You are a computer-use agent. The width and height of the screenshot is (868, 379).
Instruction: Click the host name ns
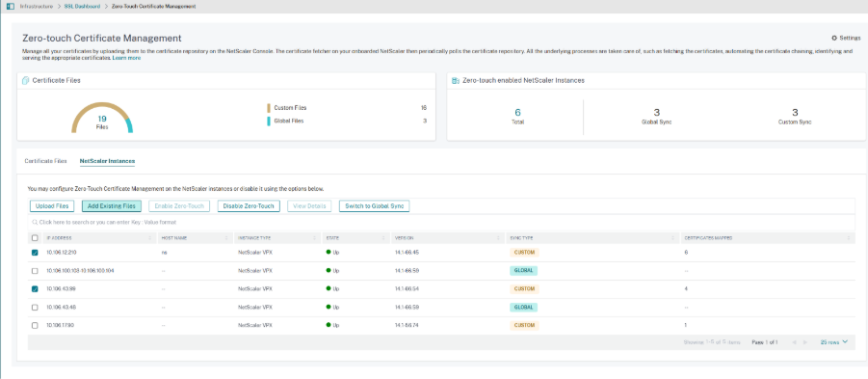(x=164, y=252)
